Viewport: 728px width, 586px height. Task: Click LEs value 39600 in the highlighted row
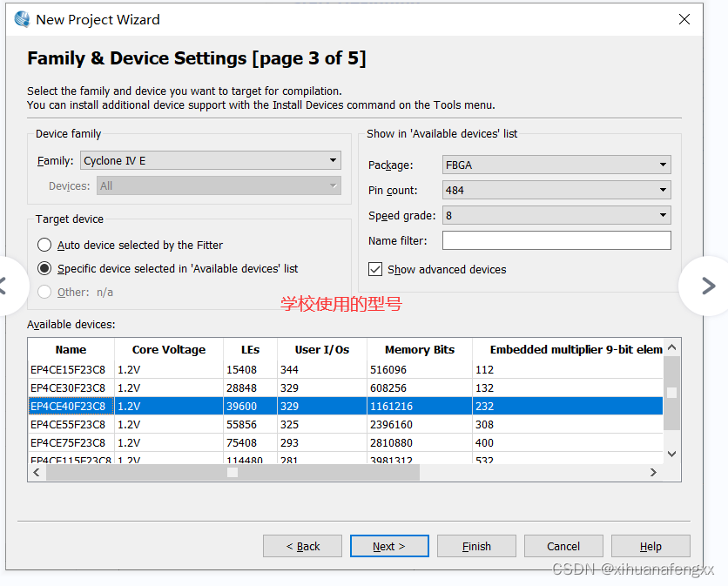241,407
